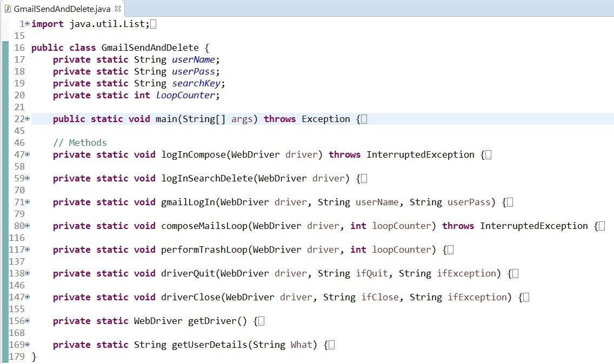Click the searchKey field declaration

coord(196,83)
